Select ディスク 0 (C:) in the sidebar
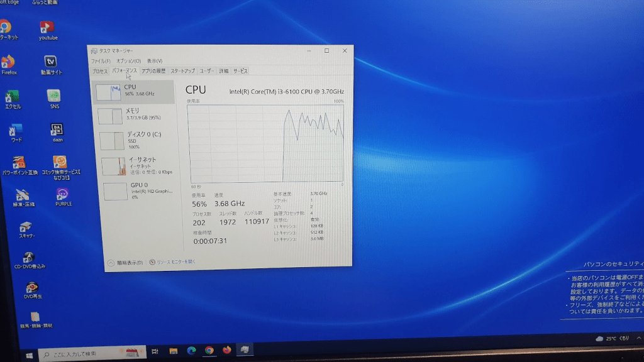This screenshot has width=644, height=362. point(134,140)
